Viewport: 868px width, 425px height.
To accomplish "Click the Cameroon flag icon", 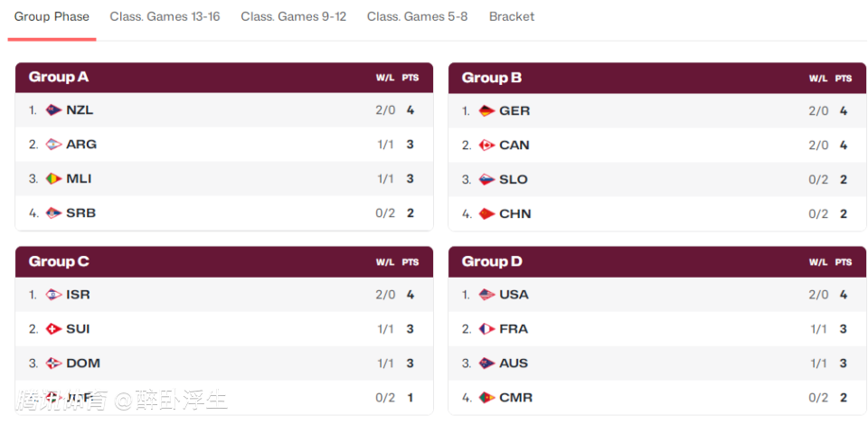I will tap(486, 398).
